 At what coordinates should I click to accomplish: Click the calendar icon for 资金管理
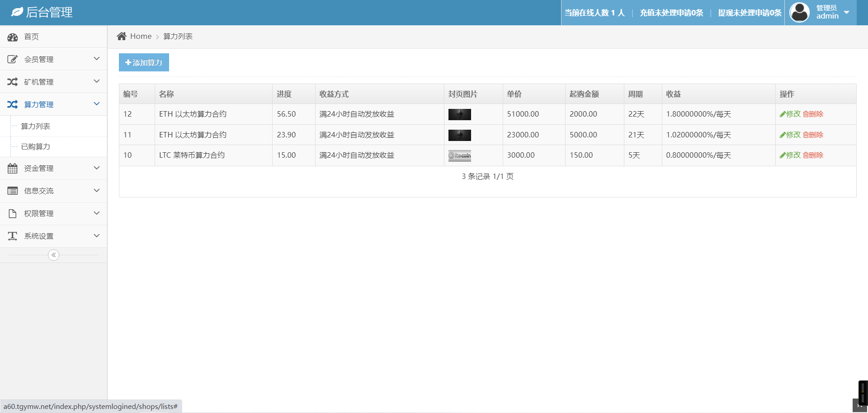pos(13,169)
